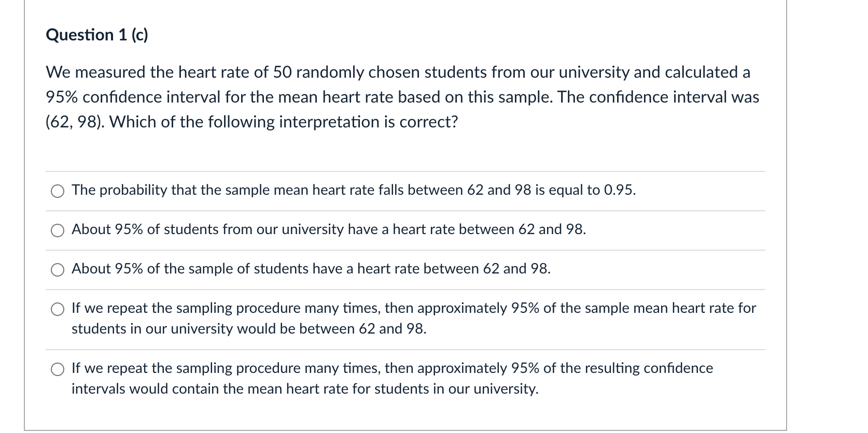Select the radio button for the sample mean probability 0.95 option
The image size is (868, 433).
coord(57,192)
